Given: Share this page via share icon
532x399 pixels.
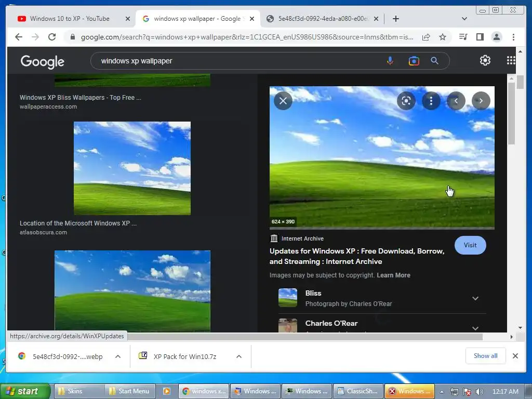Looking at the screenshot, I should tap(426, 37).
